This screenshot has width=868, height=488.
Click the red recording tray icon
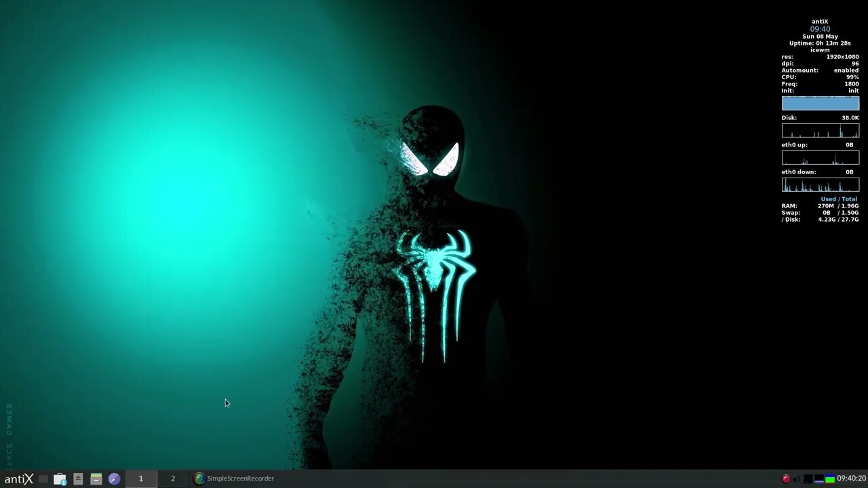click(x=786, y=479)
